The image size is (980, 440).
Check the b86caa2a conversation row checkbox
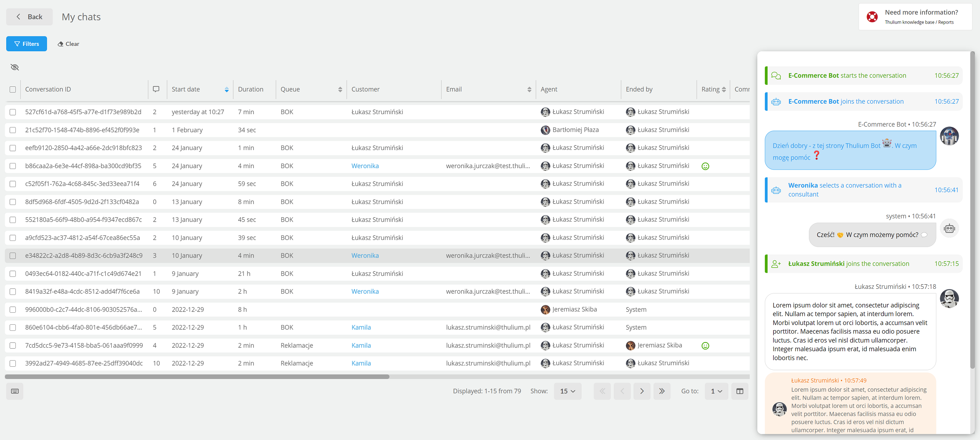(13, 166)
